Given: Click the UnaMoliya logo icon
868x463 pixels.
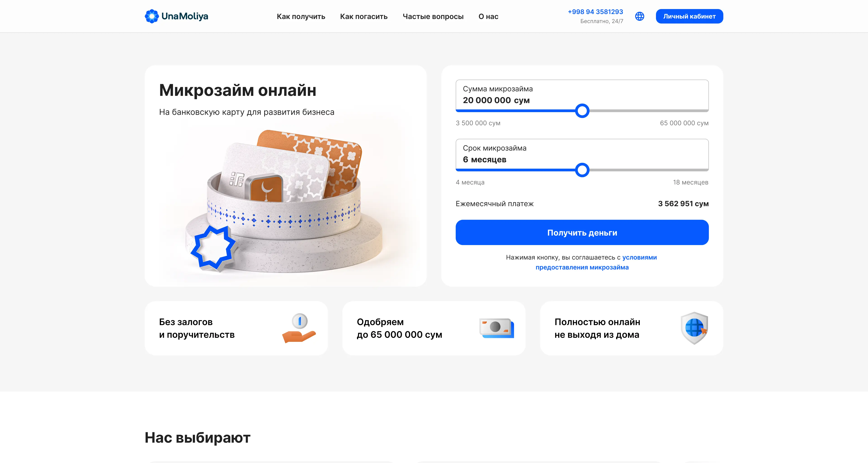Looking at the screenshot, I should coord(152,16).
